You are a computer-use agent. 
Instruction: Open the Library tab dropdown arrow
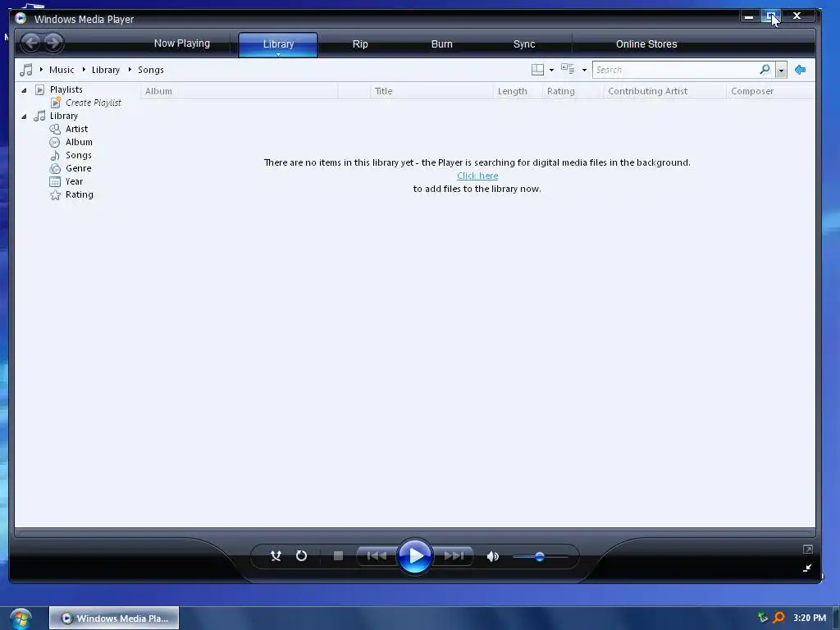(279, 54)
